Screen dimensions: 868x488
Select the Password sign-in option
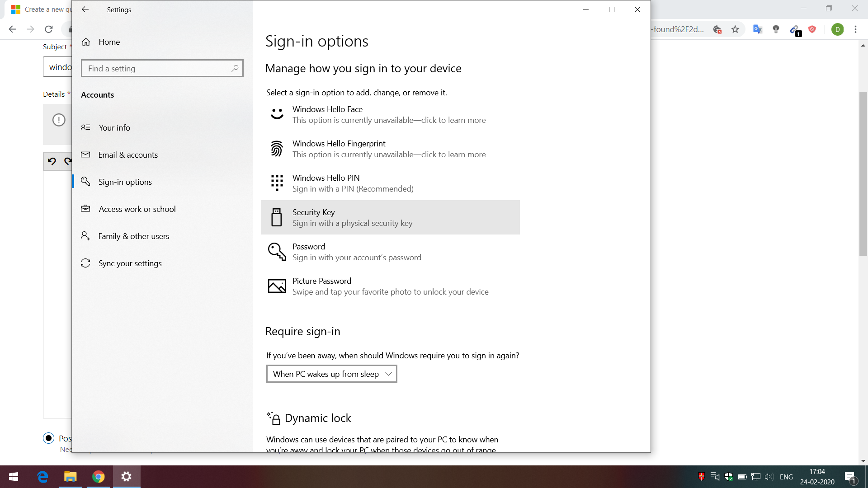[390, 252]
